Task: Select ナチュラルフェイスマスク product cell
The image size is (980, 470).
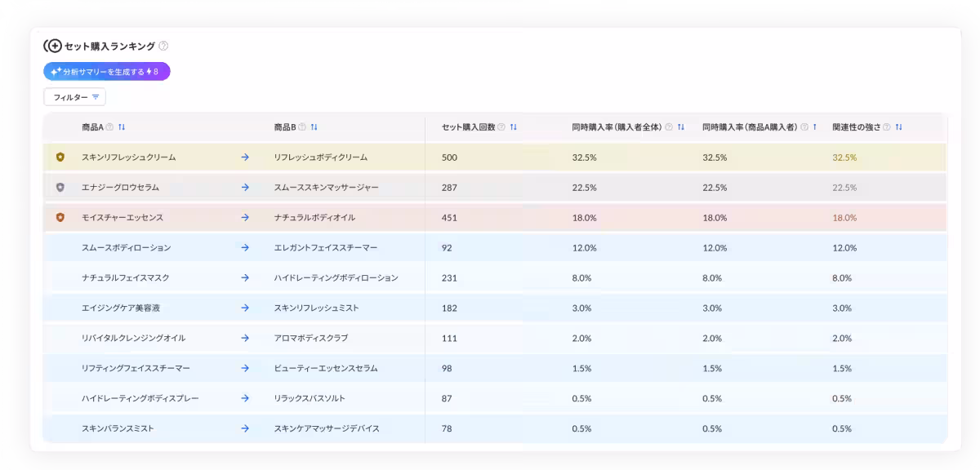Action: pyautogui.click(x=126, y=277)
